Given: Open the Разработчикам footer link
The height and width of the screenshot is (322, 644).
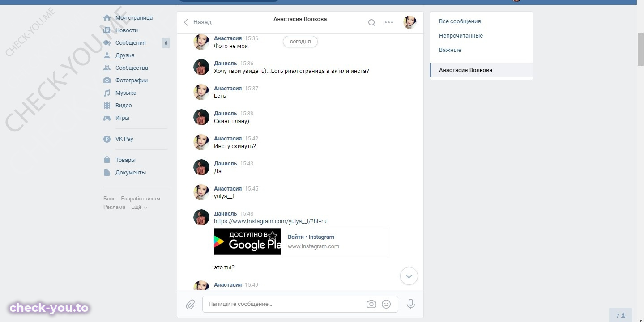Looking at the screenshot, I should [141, 199].
